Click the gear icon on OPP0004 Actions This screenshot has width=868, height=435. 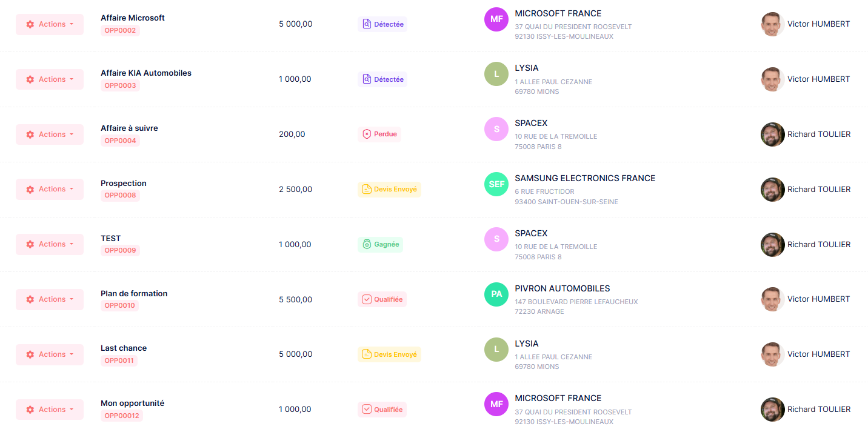(x=30, y=134)
